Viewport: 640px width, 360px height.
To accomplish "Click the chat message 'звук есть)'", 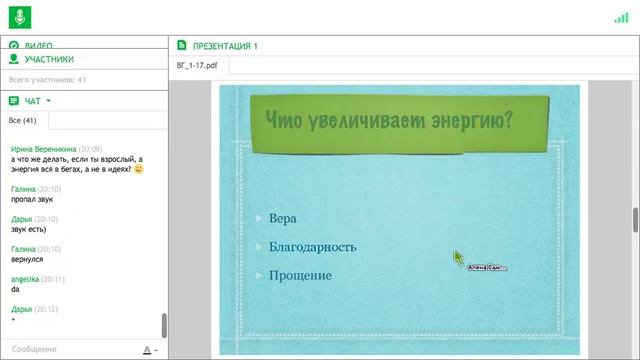I will [x=29, y=229].
